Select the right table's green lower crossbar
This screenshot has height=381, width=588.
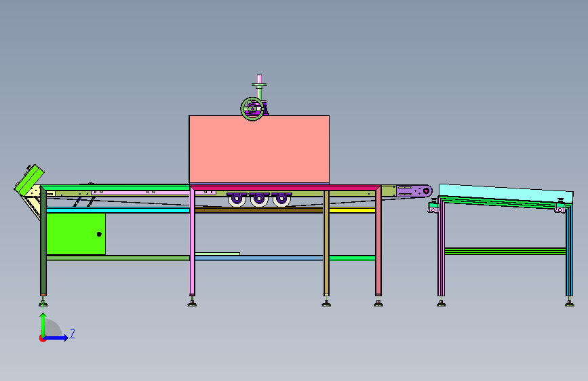pos(505,252)
